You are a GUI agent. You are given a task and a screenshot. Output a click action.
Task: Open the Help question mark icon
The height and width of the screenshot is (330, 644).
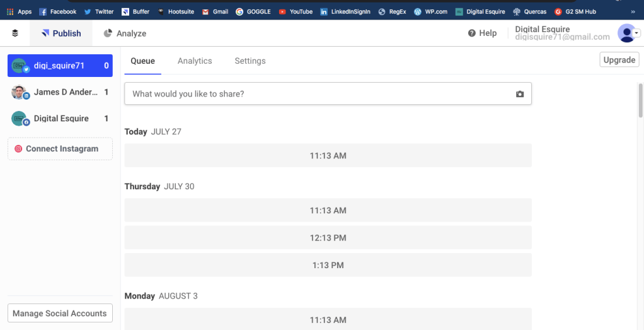pyautogui.click(x=471, y=33)
